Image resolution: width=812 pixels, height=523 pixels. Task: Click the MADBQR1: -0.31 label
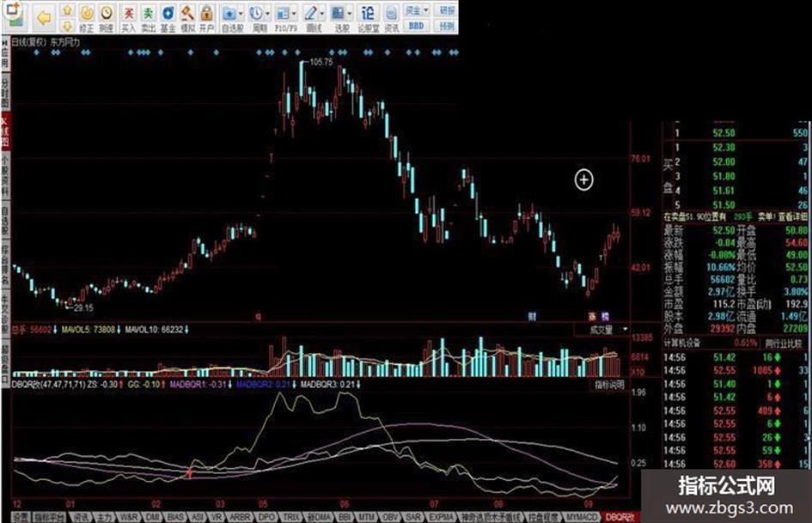point(198,384)
